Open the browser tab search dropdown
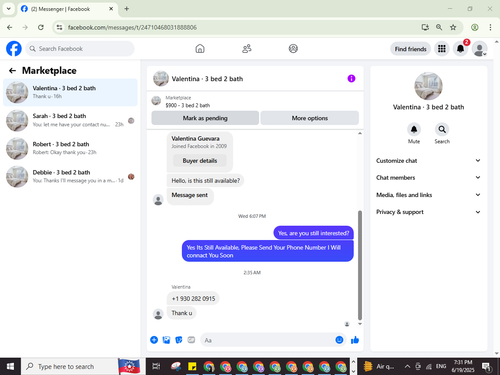Viewport: 500px width, 375px height. pos(8,9)
